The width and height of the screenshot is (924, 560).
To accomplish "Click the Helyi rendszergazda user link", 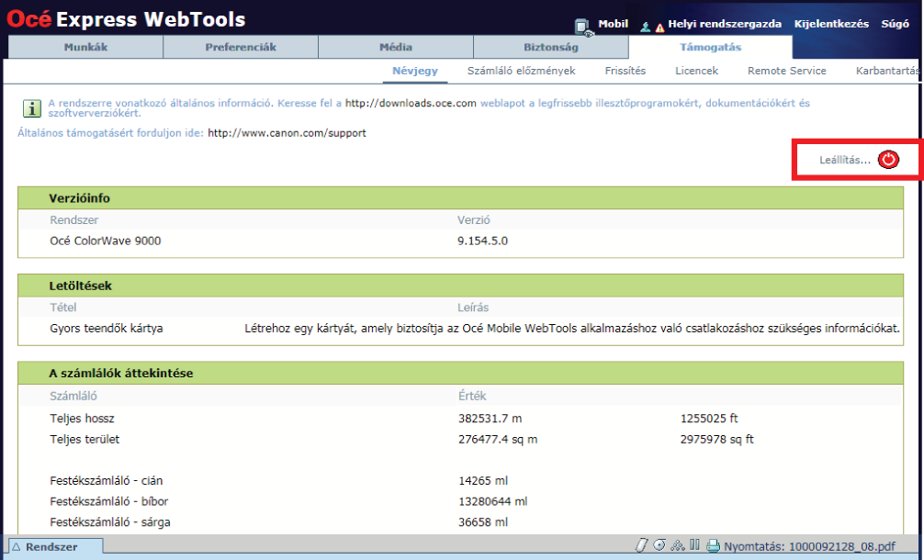I will [x=725, y=24].
